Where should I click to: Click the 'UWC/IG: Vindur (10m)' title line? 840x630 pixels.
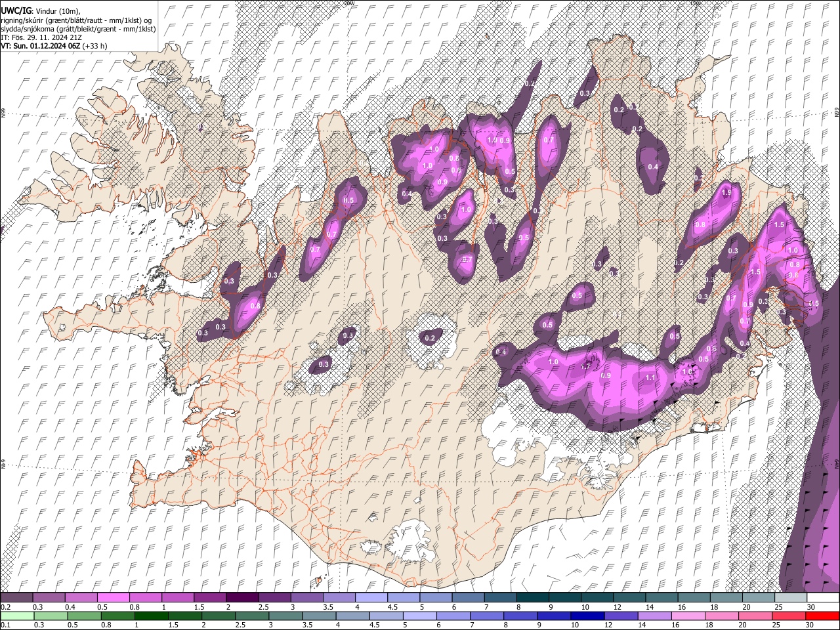[41, 10]
